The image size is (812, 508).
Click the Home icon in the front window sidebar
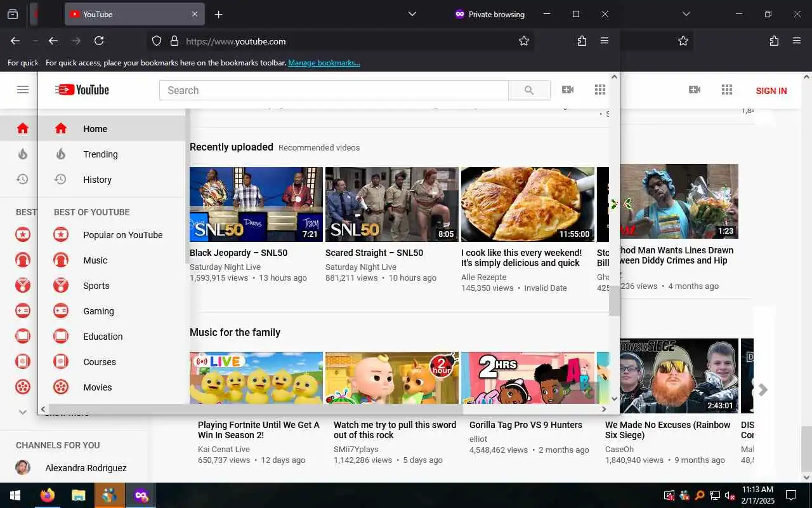(x=61, y=129)
